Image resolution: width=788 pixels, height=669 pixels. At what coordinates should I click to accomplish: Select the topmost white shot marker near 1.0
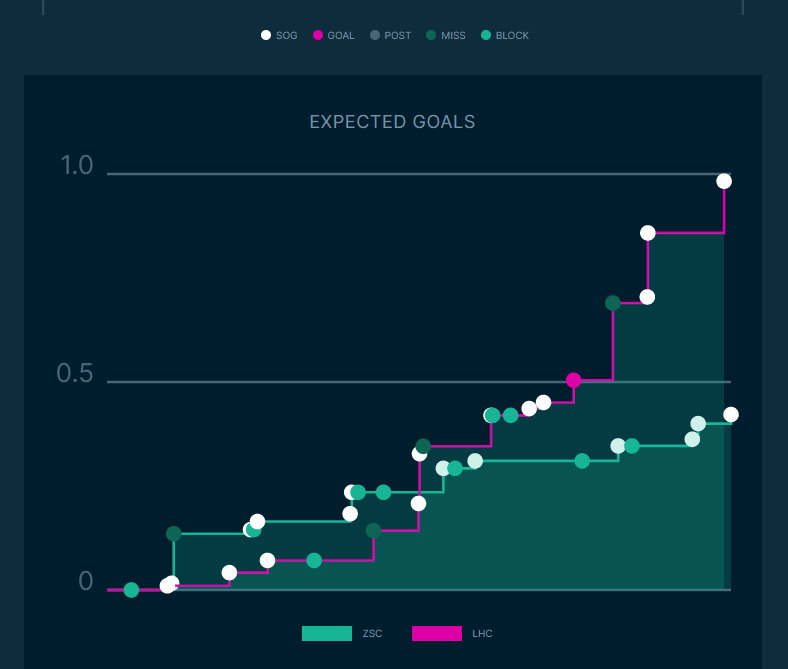[x=724, y=181]
